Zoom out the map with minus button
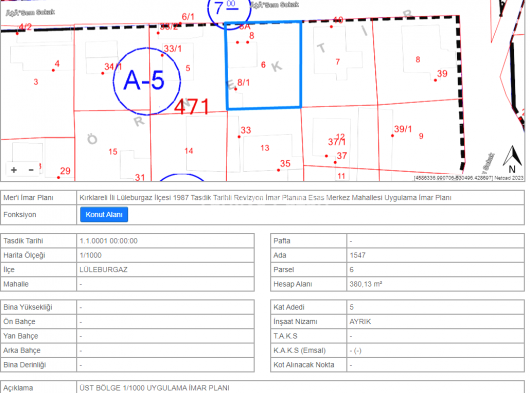Image resolution: width=530 pixels, height=393 pixels. click(x=31, y=170)
